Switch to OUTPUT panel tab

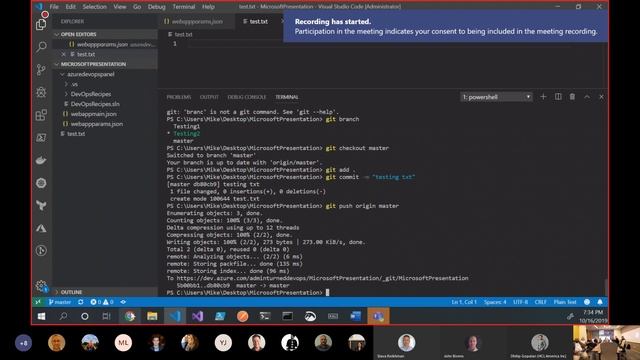pyautogui.click(x=209, y=97)
